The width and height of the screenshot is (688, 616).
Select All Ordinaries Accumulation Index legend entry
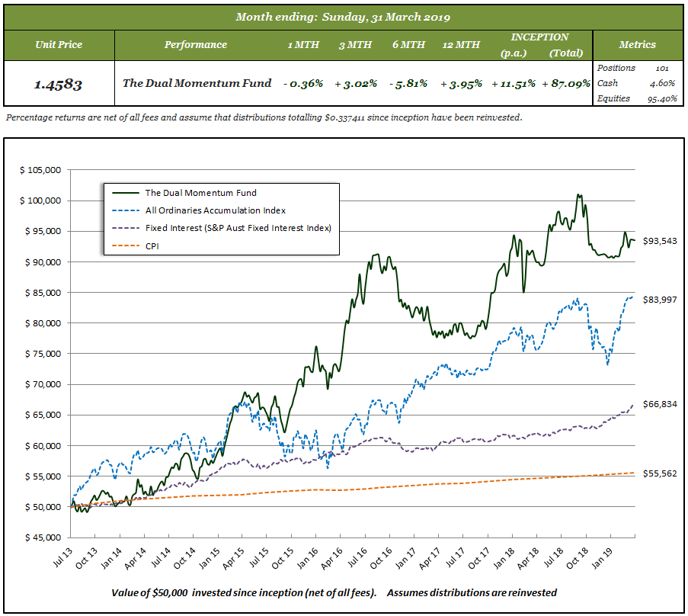coord(215,210)
